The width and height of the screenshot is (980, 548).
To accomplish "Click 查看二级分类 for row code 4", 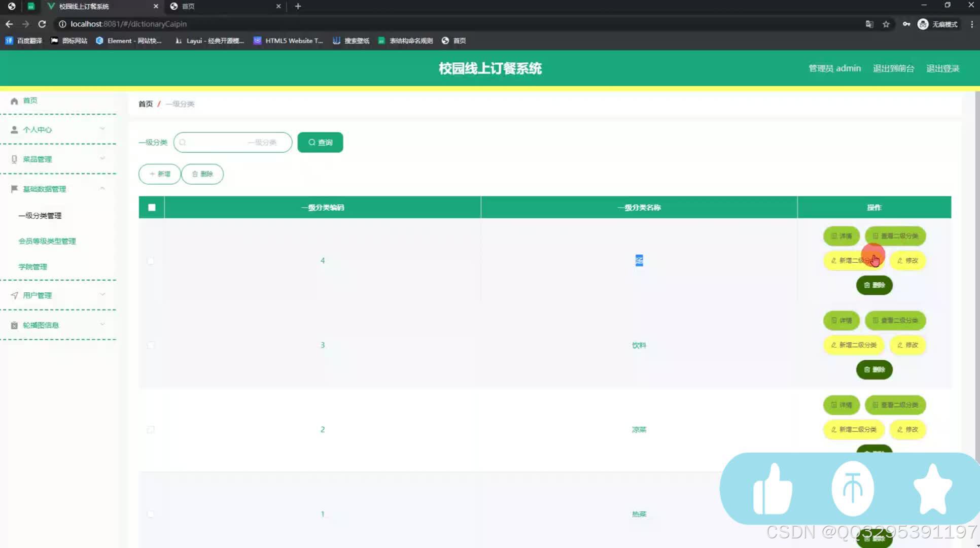I will pyautogui.click(x=895, y=236).
